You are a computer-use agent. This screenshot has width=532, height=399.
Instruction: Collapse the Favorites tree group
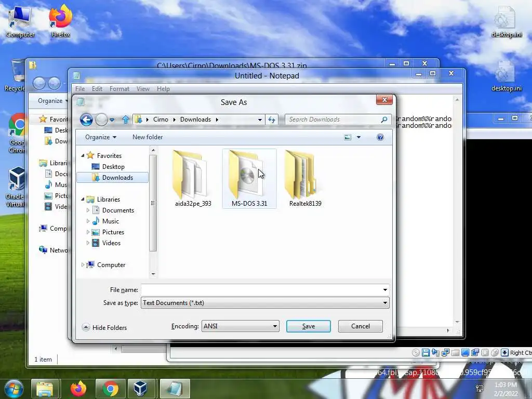tap(83, 155)
